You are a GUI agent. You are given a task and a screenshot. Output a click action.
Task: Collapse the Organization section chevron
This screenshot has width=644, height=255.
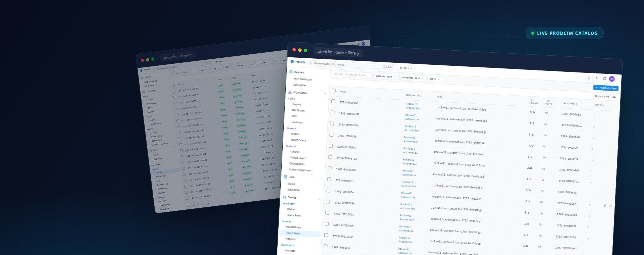click(325, 94)
